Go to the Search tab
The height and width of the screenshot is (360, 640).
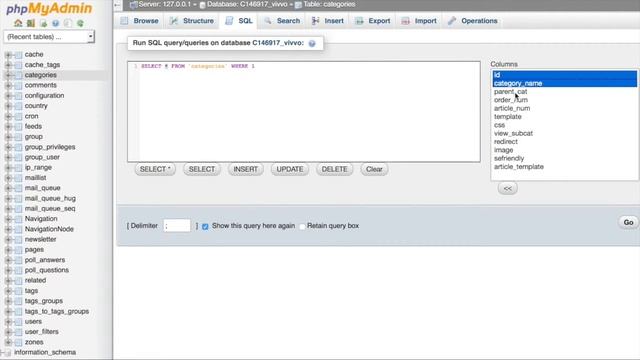282,21
